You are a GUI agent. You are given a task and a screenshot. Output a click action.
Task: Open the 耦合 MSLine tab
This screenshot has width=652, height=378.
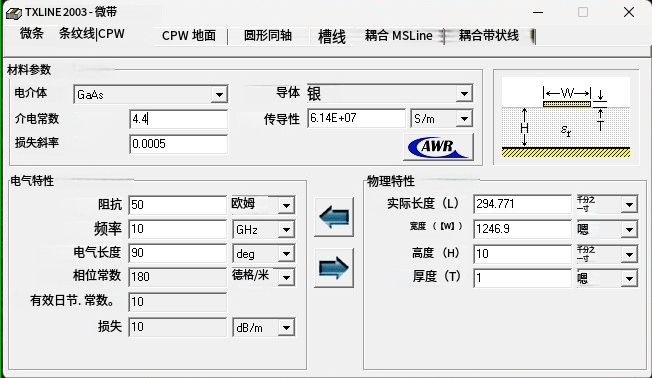399,36
